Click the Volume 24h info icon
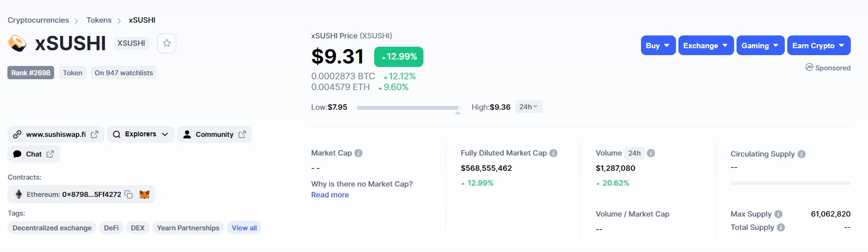The width and height of the screenshot is (868, 252). pos(651,153)
